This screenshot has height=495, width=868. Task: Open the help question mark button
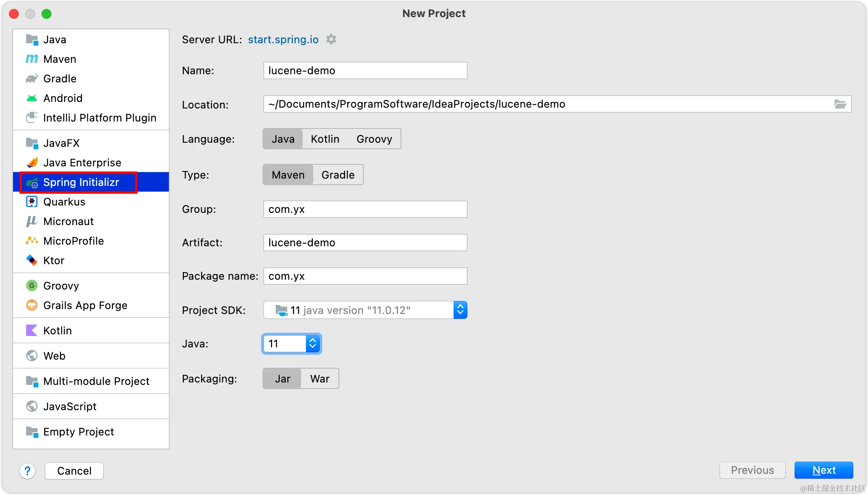coord(27,471)
